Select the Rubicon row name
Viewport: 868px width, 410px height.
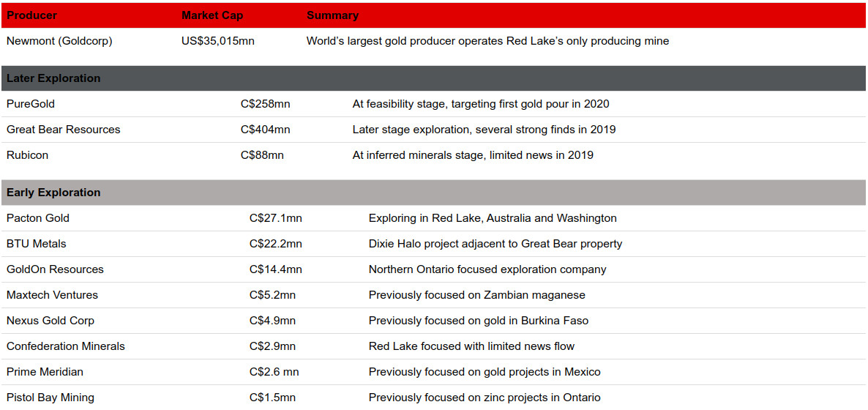tap(27, 155)
